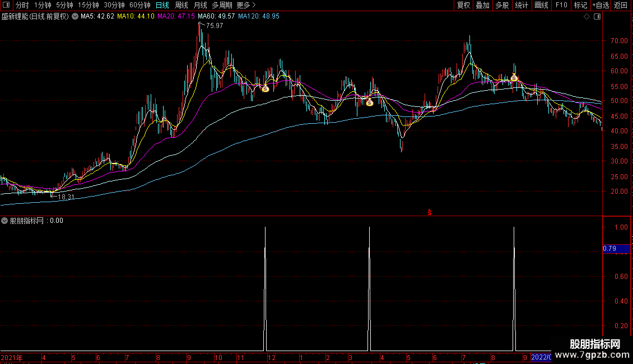Click the month 11 timeline label
The height and width of the screenshot is (364, 633).
click(241, 357)
